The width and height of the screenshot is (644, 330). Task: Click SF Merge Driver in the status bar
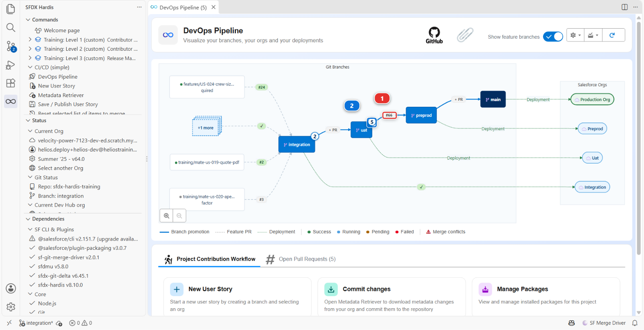click(x=604, y=323)
